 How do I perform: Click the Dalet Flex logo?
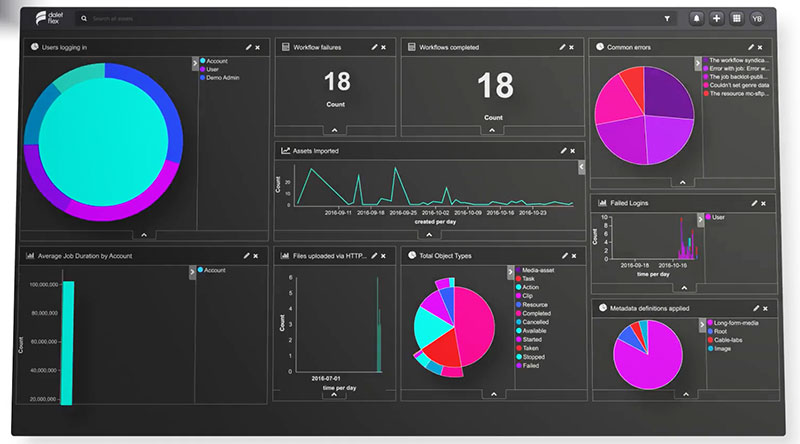46,18
